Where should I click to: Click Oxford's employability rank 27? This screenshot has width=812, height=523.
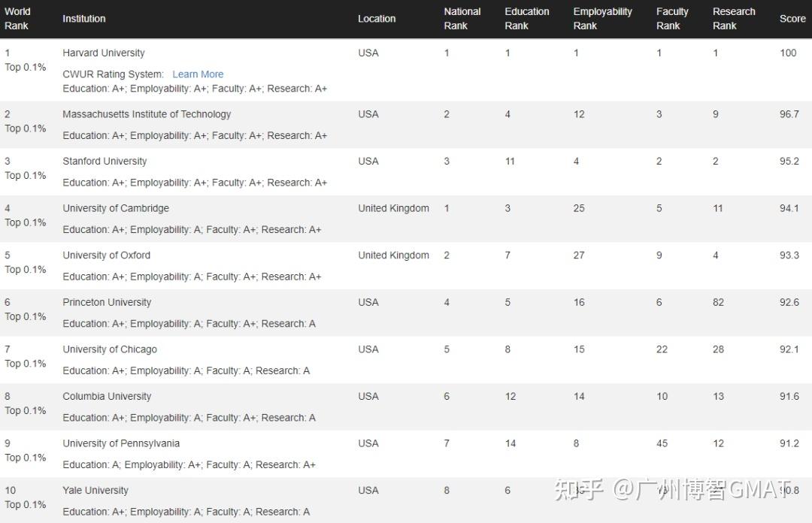tap(579, 255)
